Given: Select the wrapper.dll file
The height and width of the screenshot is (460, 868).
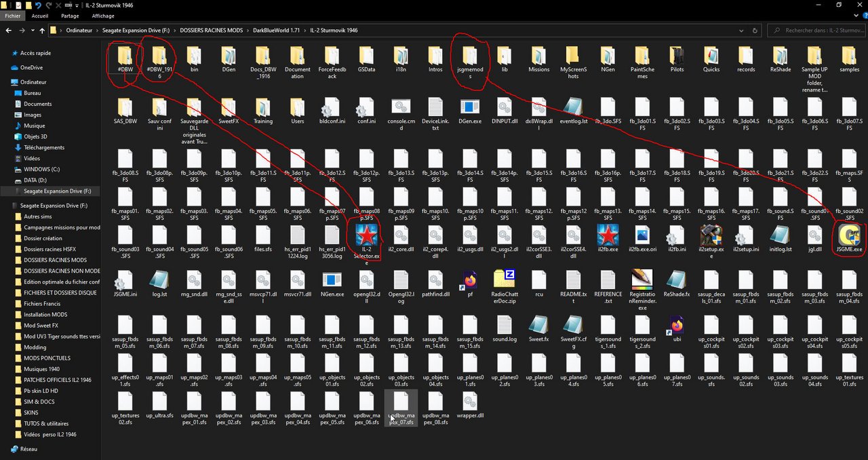Looking at the screenshot, I should pyautogui.click(x=470, y=405).
